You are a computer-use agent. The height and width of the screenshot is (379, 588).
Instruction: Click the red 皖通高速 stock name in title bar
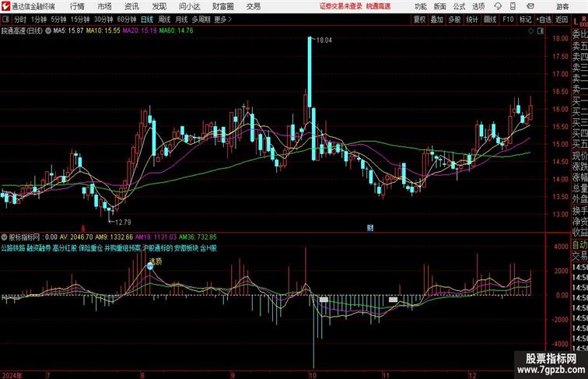click(378, 6)
